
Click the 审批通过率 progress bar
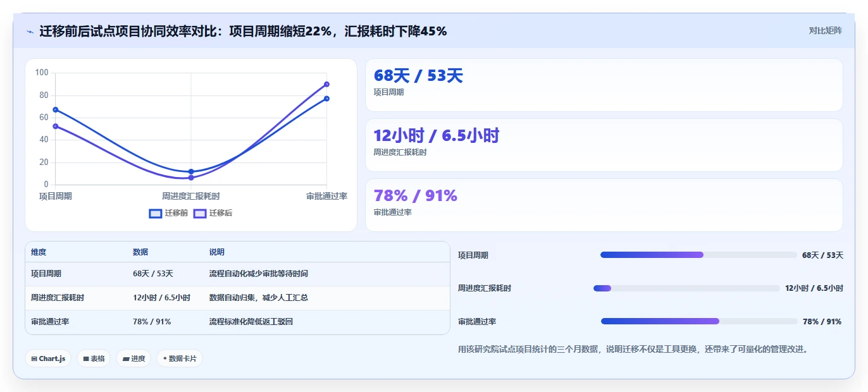click(699, 321)
